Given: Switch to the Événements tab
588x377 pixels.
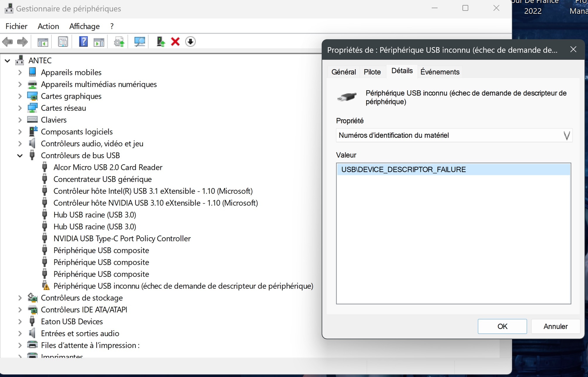Looking at the screenshot, I should [x=440, y=72].
